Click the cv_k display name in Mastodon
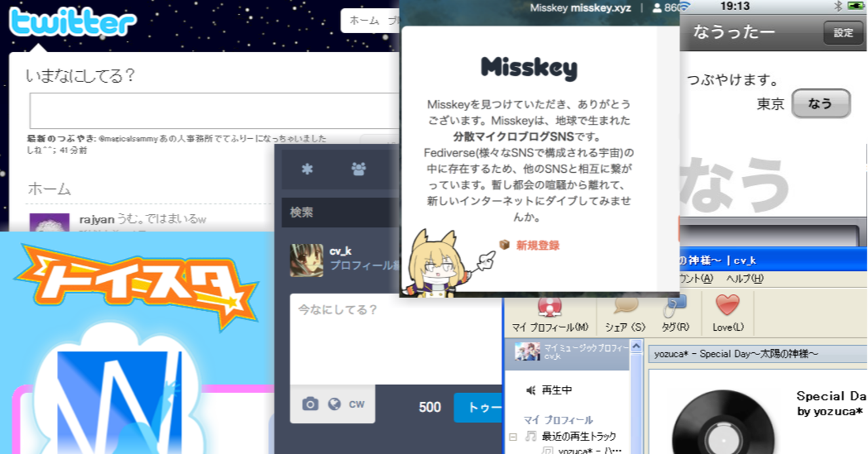The width and height of the screenshot is (868, 454). point(340,251)
